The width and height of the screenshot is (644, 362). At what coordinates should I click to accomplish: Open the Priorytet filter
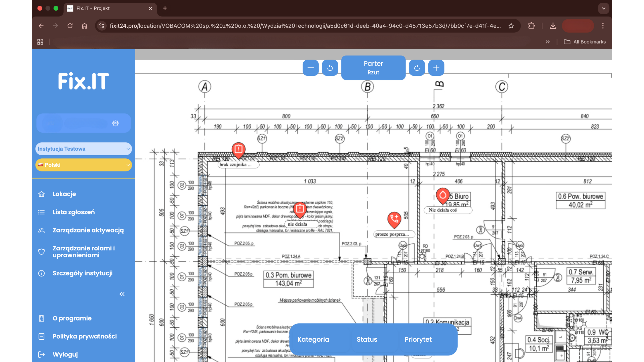(x=418, y=339)
